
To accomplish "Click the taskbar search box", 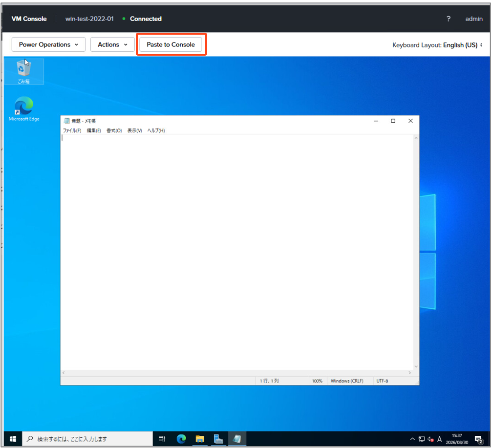I will (x=87, y=439).
